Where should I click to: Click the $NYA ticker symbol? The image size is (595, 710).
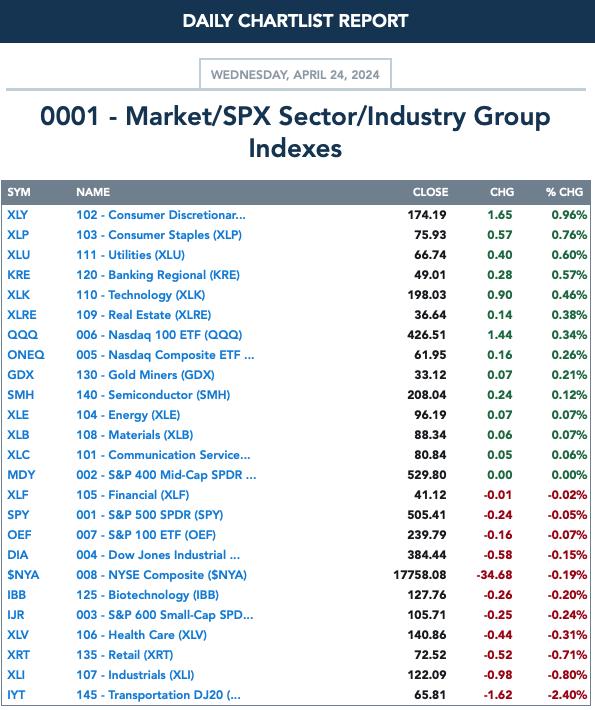tap(23, 575)
